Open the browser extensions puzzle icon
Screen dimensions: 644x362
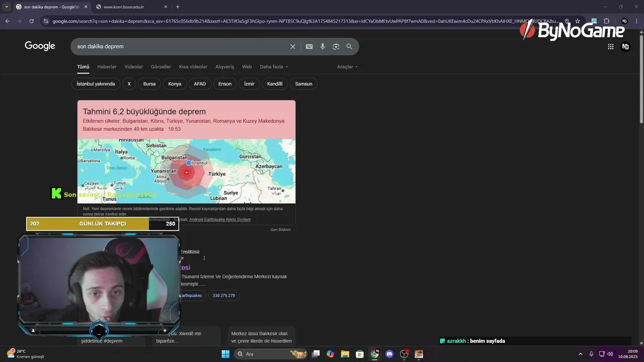coord(606,21)
